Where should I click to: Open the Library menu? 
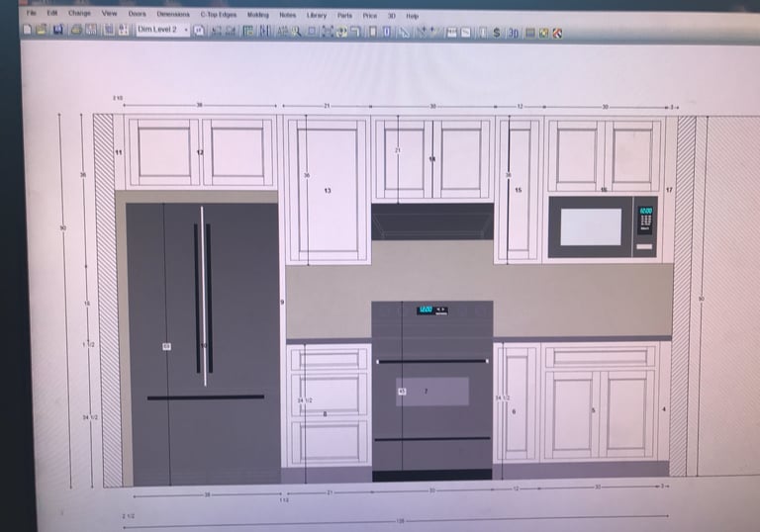(x=317, y=16)
